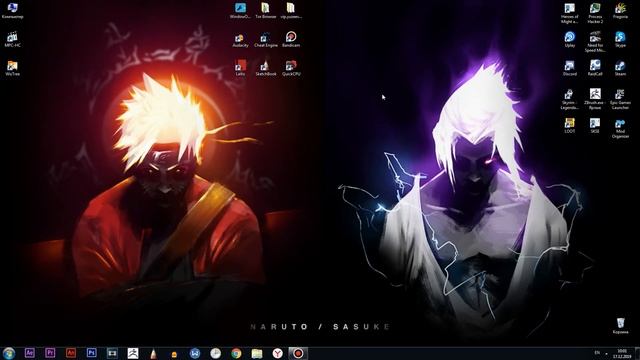Open the Windows Start menu orb
This screenshot has height=360, width=640.
click(x=9, y=353)
